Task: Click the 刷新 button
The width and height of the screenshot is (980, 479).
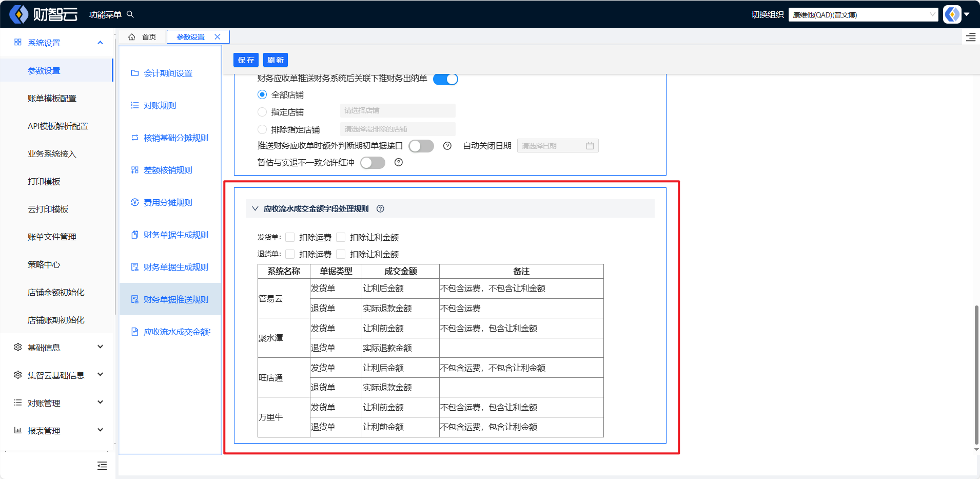Action: 276,60
